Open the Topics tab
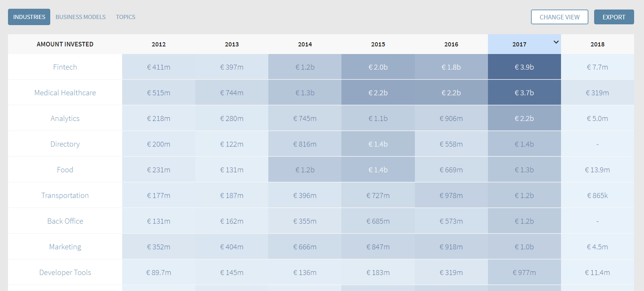This screenshot has height=291, width=644. coord(126,17)
